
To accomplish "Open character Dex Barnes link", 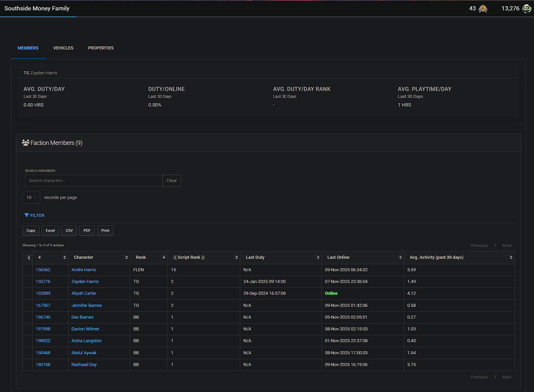I will (82, 317).
